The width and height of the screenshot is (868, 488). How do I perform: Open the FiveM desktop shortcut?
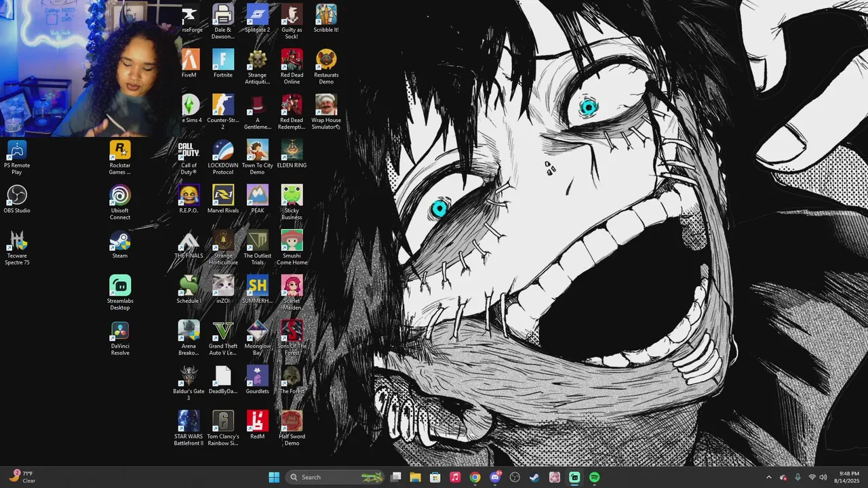pyautogui.click(x=190, y=63)
